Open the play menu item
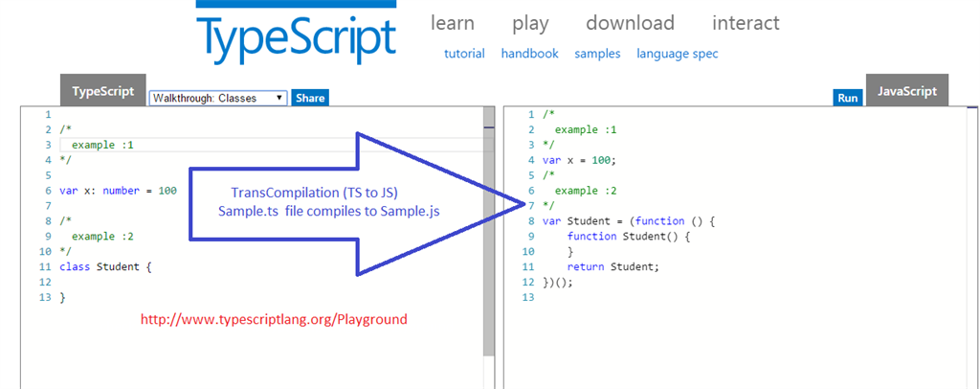980x389 pixels. tap(530, 24)
